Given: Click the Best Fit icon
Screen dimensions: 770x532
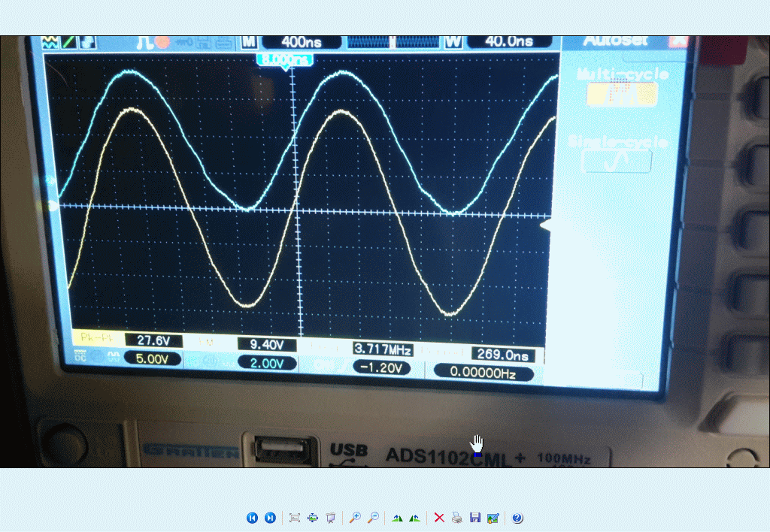Looking at the screenshot, I should [295, 518].
